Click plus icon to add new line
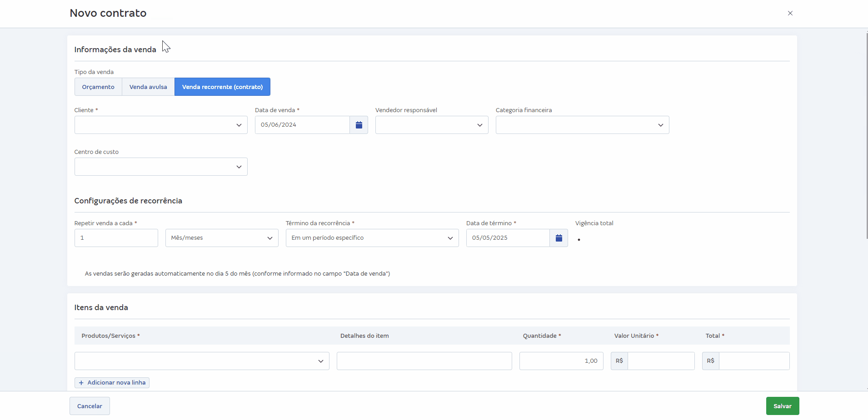The width and height of the screenshot is (868, 420). click(x=81, y=383)
